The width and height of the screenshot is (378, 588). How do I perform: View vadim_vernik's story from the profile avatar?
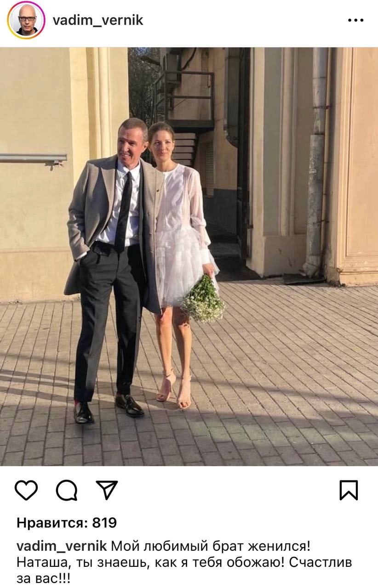[x=26, y=20]
